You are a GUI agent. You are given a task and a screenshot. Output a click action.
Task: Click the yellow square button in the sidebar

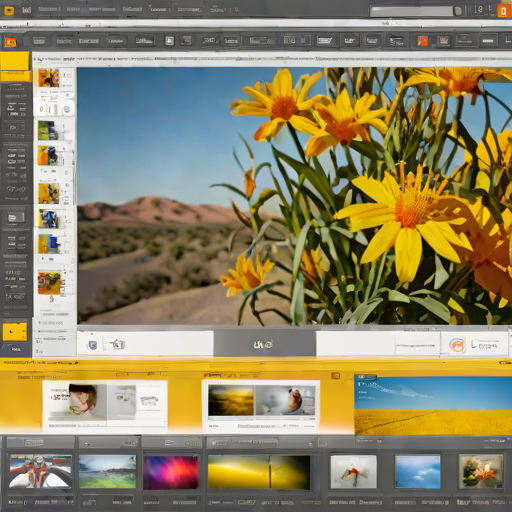click(15, 331)
